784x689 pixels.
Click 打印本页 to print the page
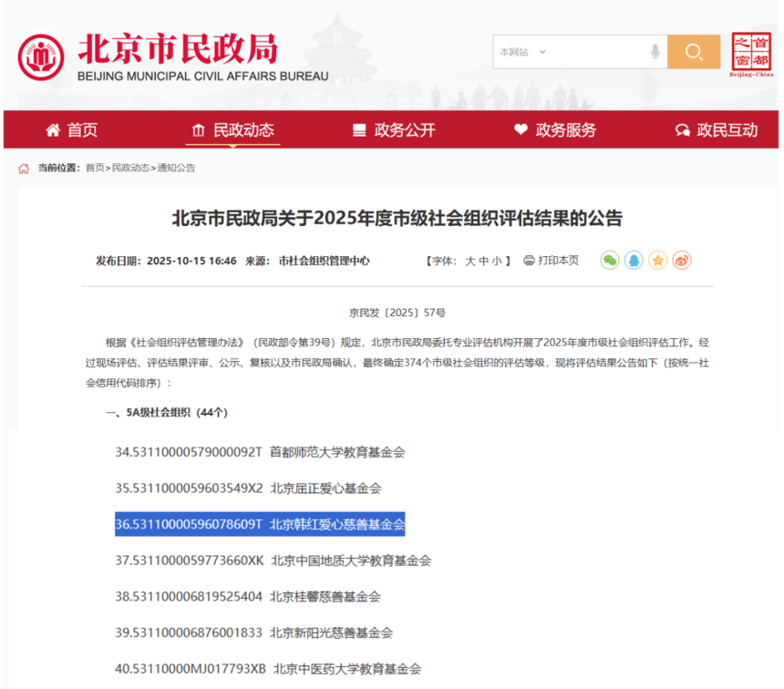(x=551, y=261)
